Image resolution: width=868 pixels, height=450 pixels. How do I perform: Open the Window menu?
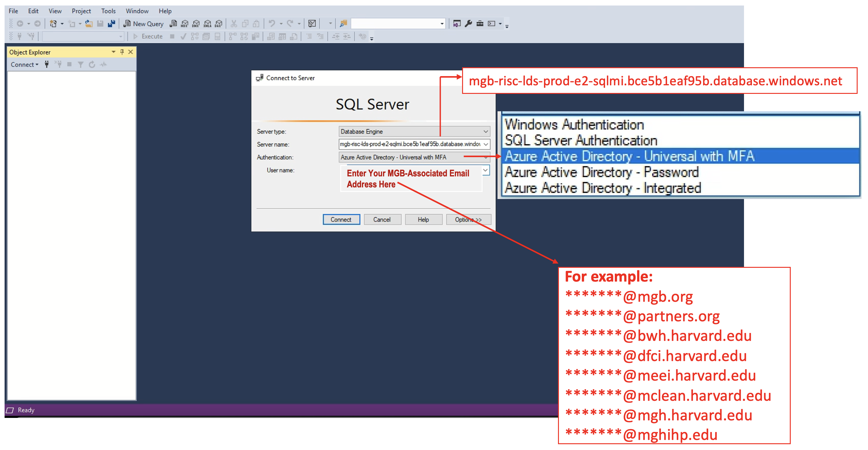[x=137, y=11]
